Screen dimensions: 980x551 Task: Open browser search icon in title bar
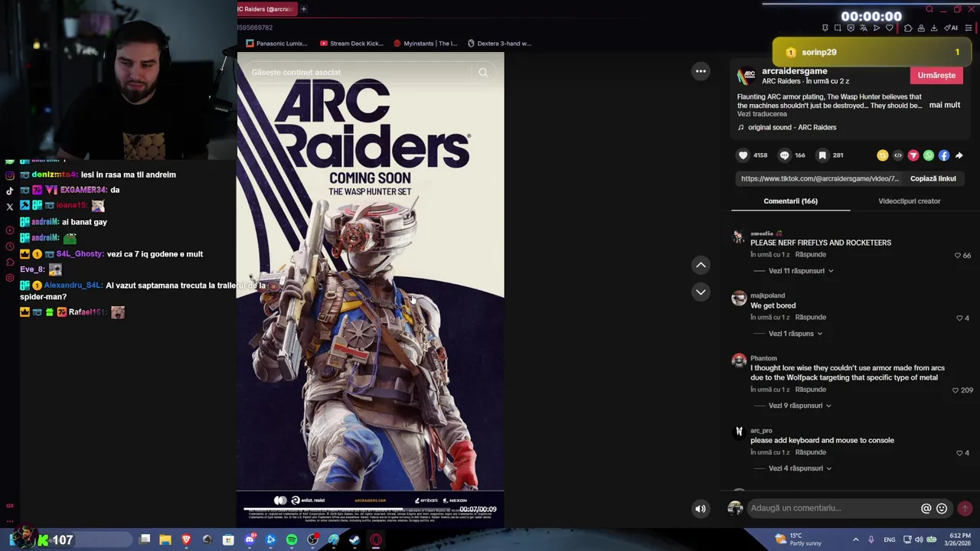[x=929, y=9]
